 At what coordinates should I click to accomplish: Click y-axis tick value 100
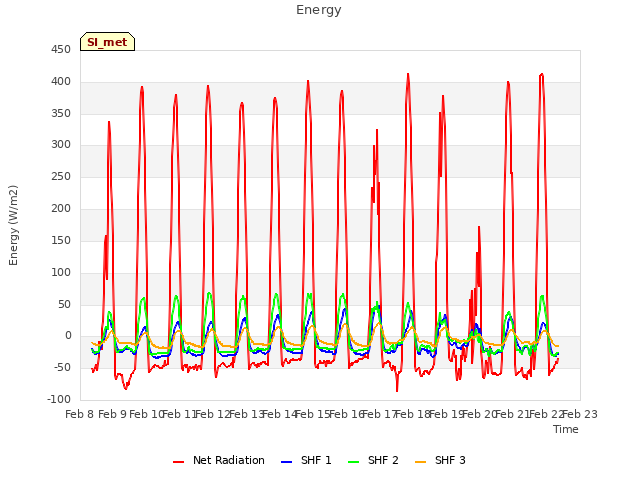tap(61, 272)
